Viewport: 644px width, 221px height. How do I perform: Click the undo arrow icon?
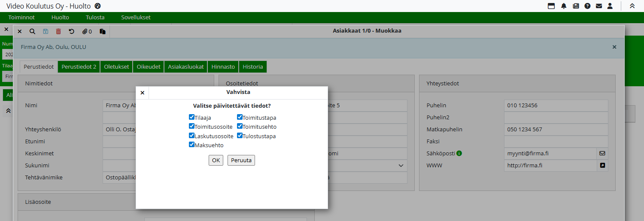[72, 31]
